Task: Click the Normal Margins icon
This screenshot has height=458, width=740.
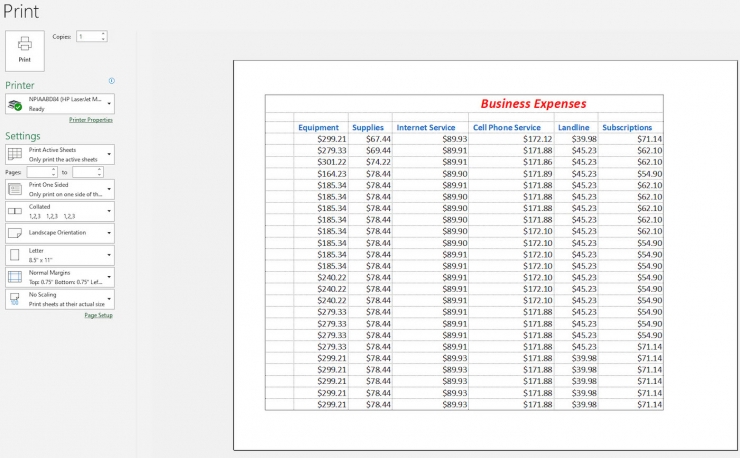Action: coord(15,277)
